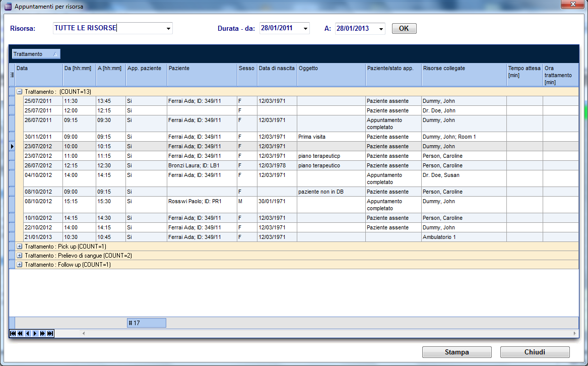
Task: Click the A [hh:mm] column header
Action: [111, 75]
